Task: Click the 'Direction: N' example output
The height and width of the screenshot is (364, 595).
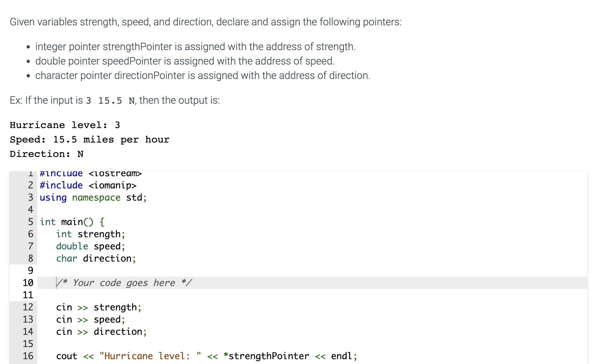Action: (47, 154)
